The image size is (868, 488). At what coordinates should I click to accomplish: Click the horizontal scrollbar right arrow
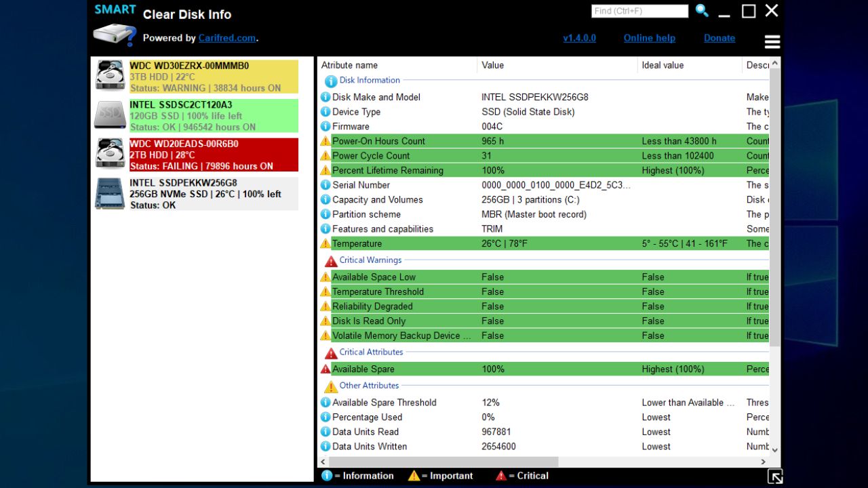point(764,462)
